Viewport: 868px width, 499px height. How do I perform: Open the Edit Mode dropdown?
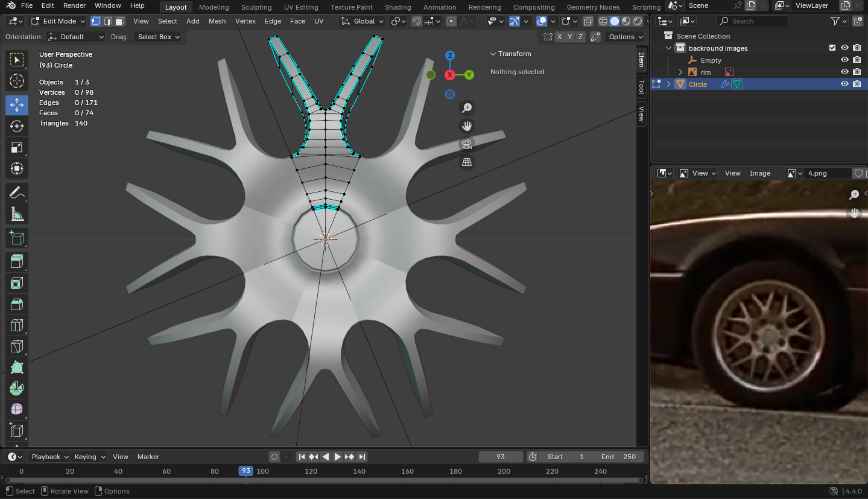pyautogui.click(x=59, y=21)
